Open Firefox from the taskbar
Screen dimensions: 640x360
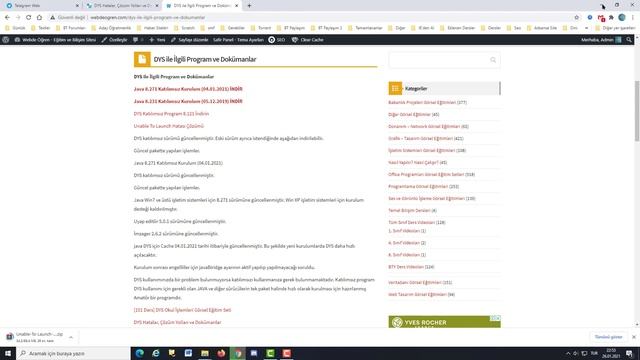pyautogui.click(x=221, y=353)
